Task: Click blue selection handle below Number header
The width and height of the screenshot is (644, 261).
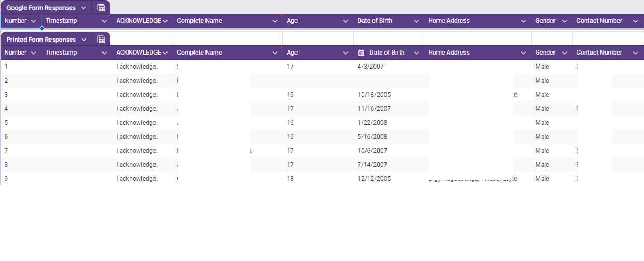Action: pyautogui.click(x=42, y=28)
